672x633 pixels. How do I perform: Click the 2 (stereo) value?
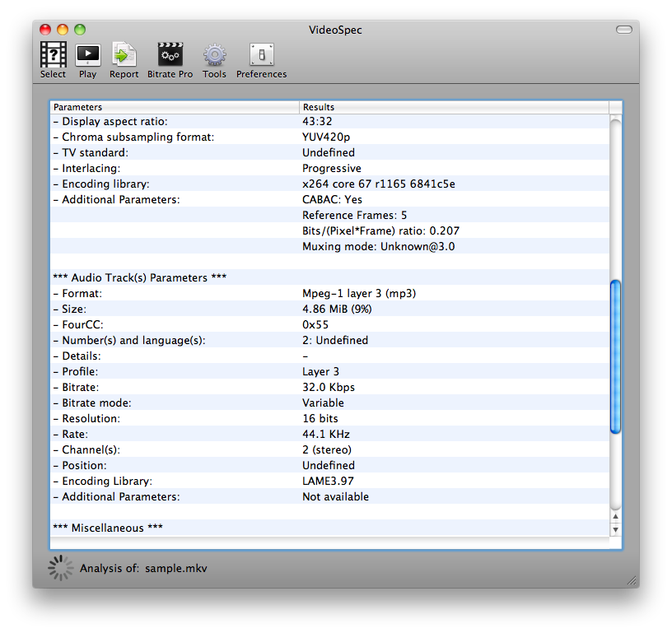[327, 449]
